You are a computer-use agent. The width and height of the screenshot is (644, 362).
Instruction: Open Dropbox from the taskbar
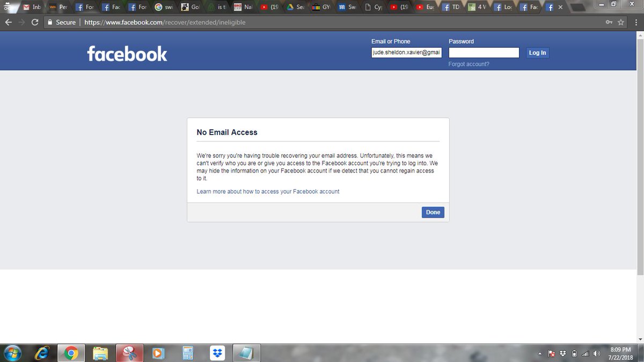coord(217,353)
